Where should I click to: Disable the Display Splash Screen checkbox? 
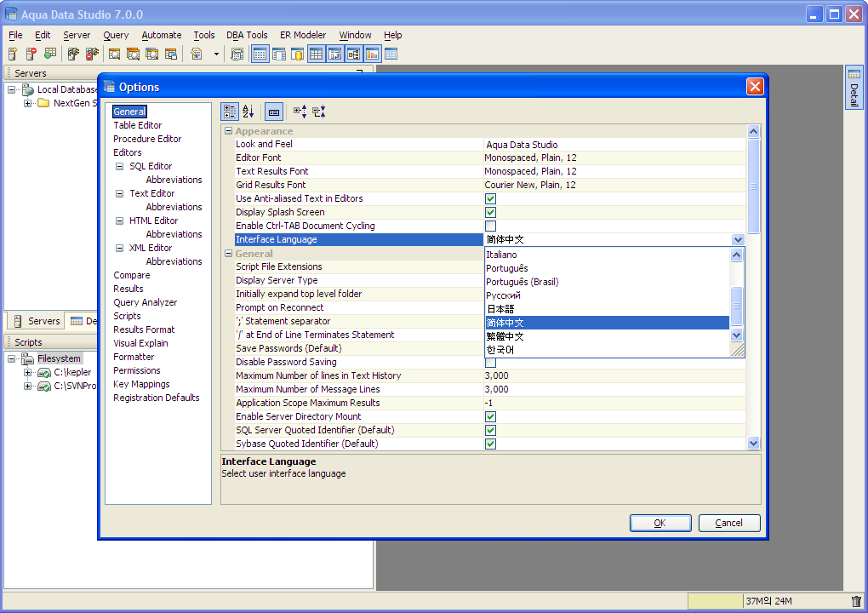(490, 213)
